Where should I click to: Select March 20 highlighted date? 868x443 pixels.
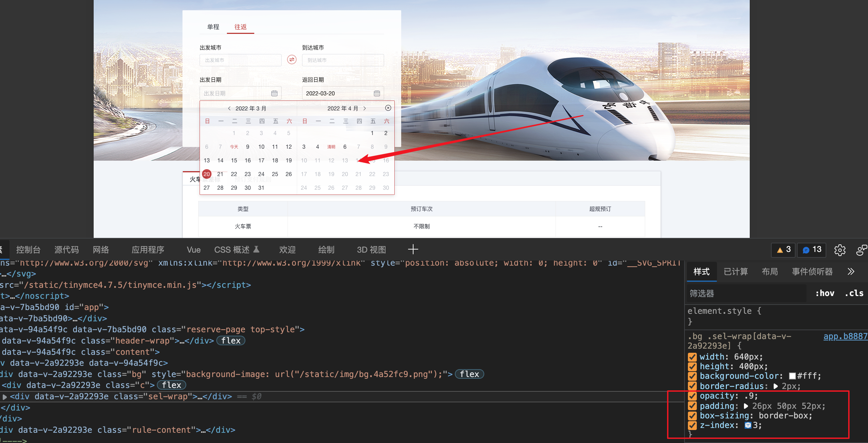coord(206,174)
